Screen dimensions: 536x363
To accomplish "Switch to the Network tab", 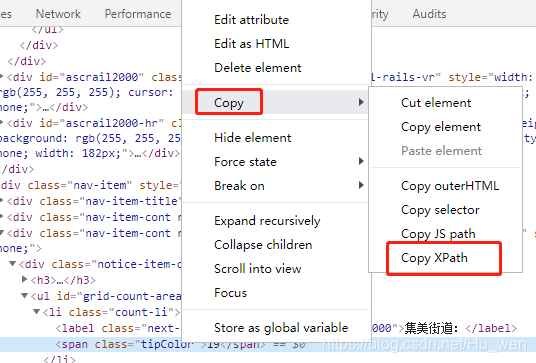I will tap(58, 14).
